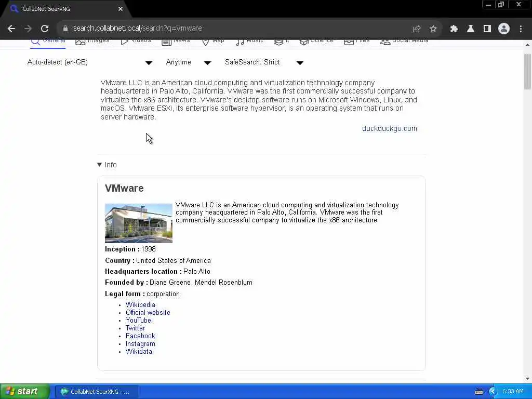Go back to the previous page
The width and height of the screenshot is (532, 399).
[x=11, y=29]
